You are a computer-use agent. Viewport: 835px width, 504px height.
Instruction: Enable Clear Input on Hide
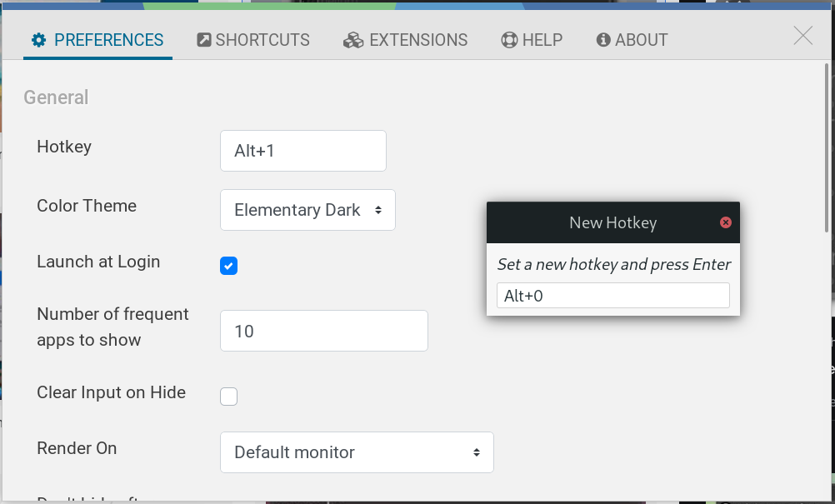[228, 396]
